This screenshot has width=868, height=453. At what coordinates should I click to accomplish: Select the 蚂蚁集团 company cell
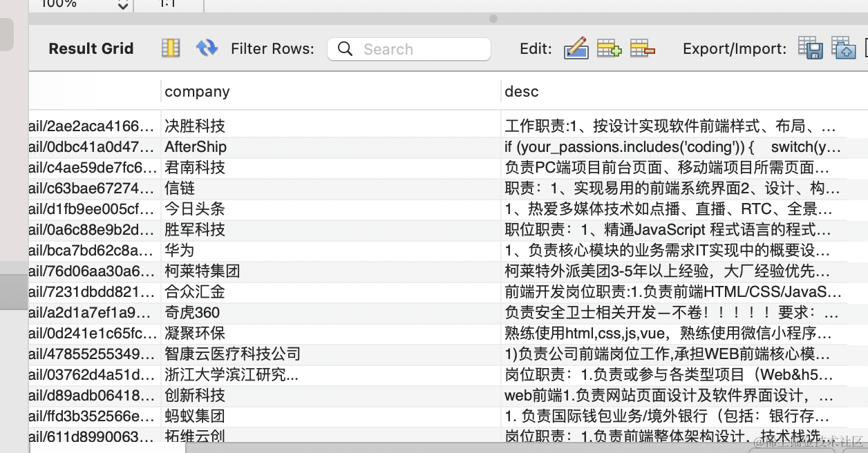coord(195,416)
